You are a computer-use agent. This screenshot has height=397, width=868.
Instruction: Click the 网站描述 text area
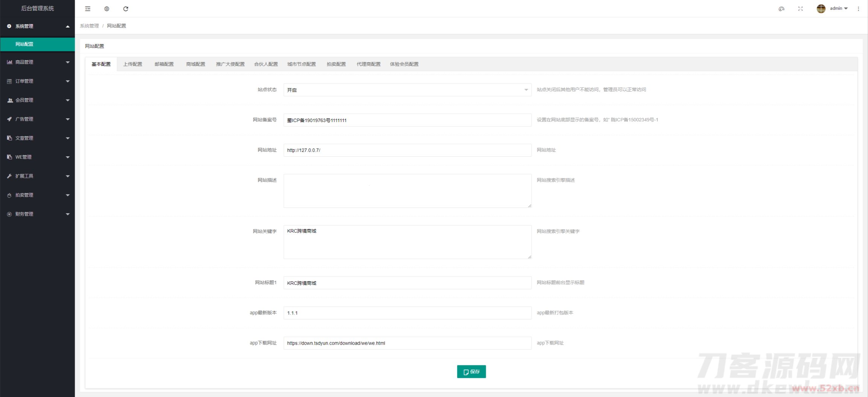click(x=407, y=191)
